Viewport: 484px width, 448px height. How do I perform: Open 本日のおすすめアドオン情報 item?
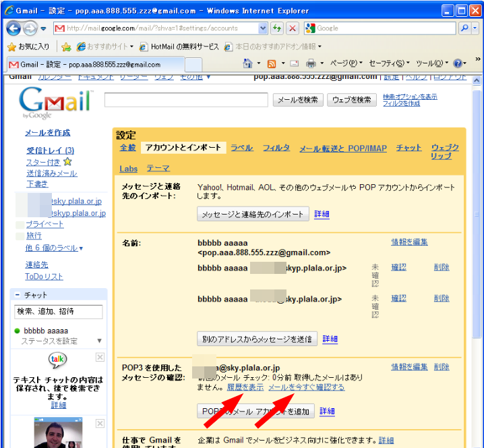(273, 47)
